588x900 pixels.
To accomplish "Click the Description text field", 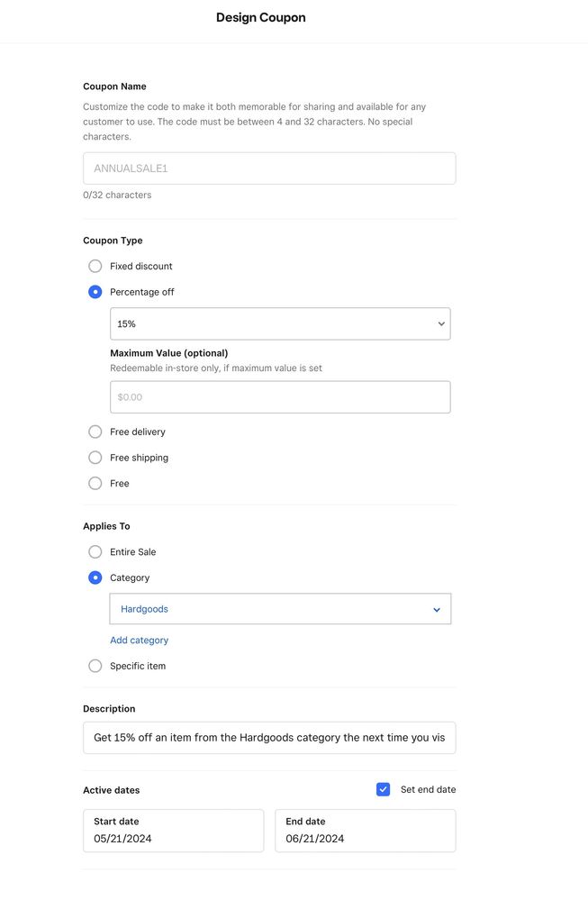I will tap(268, 738).
